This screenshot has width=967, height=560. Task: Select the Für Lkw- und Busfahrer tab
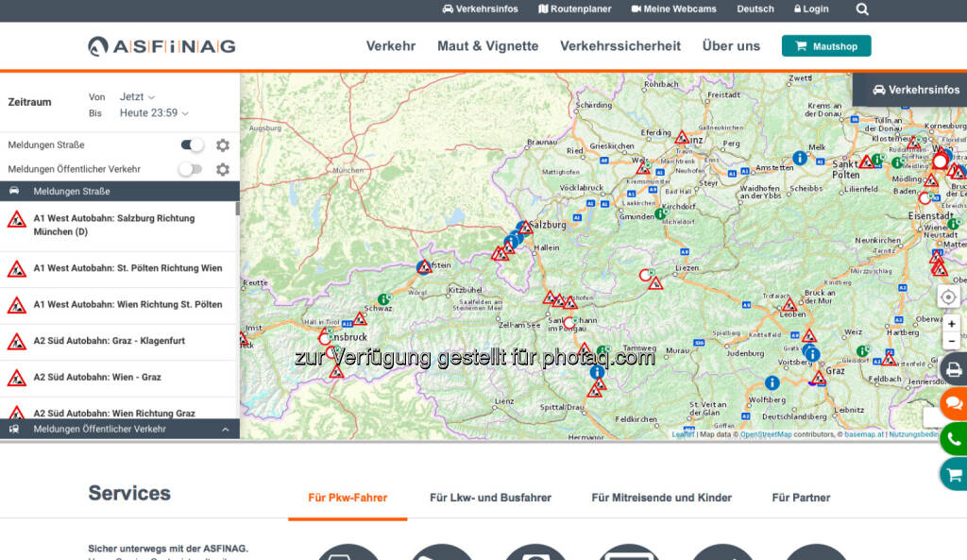[490, 498]
